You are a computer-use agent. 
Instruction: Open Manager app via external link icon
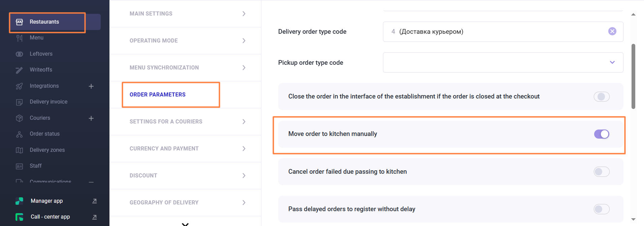coord(95,201)
